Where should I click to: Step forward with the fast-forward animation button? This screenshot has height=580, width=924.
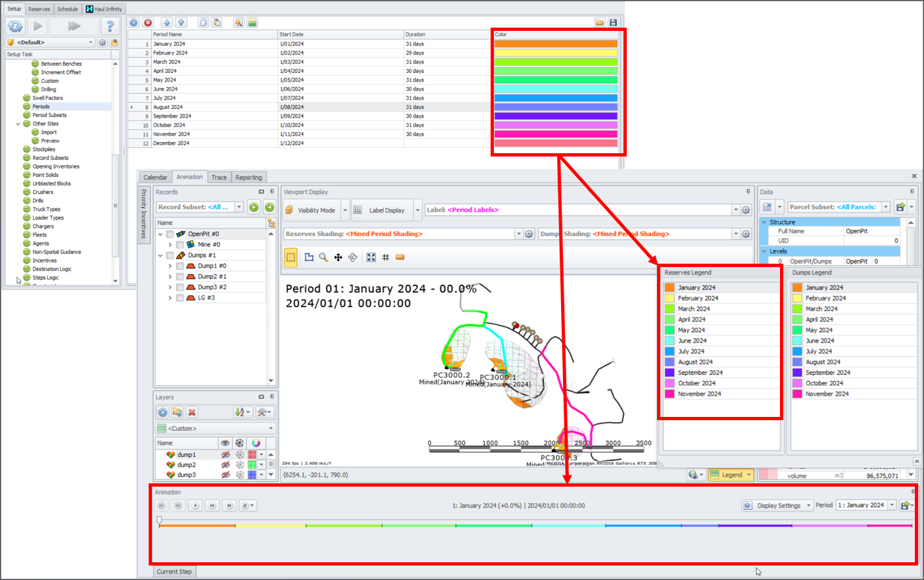212,506
